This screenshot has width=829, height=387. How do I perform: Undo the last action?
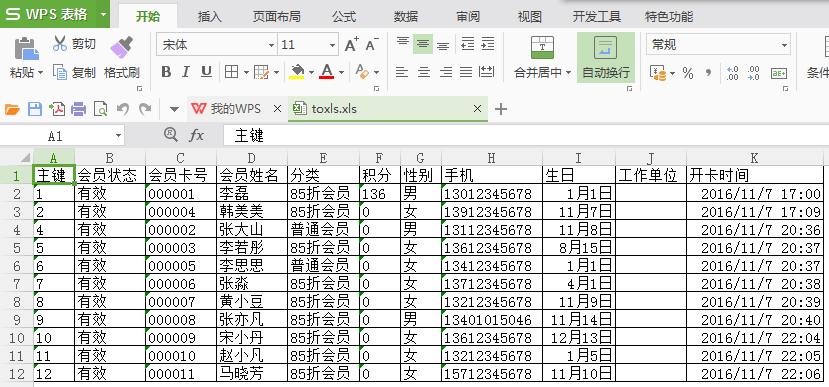[x=123, y=109]
